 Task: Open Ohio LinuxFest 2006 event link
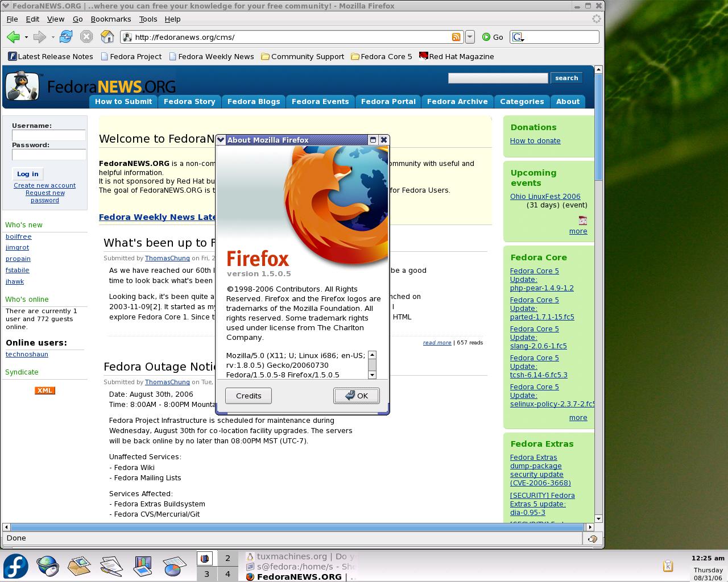click(x=545, y=197)
